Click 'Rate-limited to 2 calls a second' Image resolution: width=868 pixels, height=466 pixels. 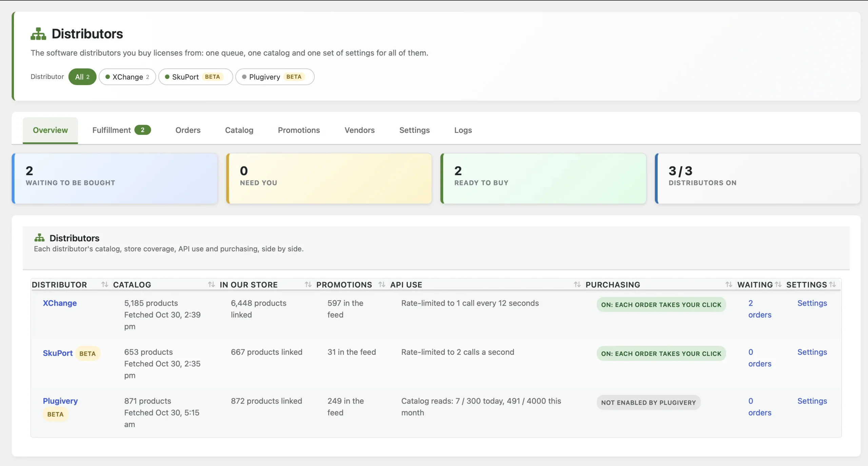(x=458, y=352)
